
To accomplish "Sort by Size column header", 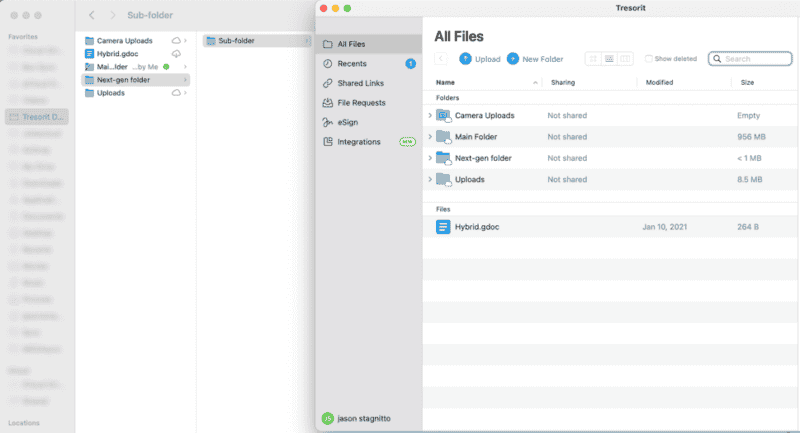I will 747,82.
